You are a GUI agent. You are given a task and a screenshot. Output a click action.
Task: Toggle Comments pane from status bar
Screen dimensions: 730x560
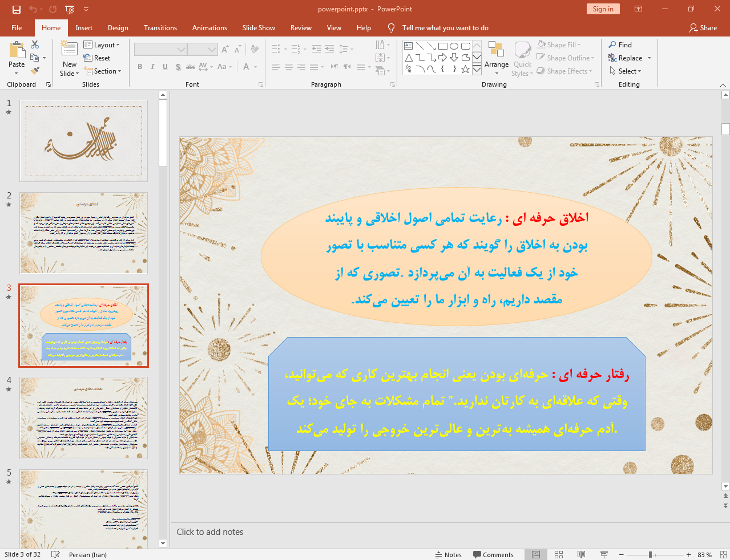coord(493,554)
